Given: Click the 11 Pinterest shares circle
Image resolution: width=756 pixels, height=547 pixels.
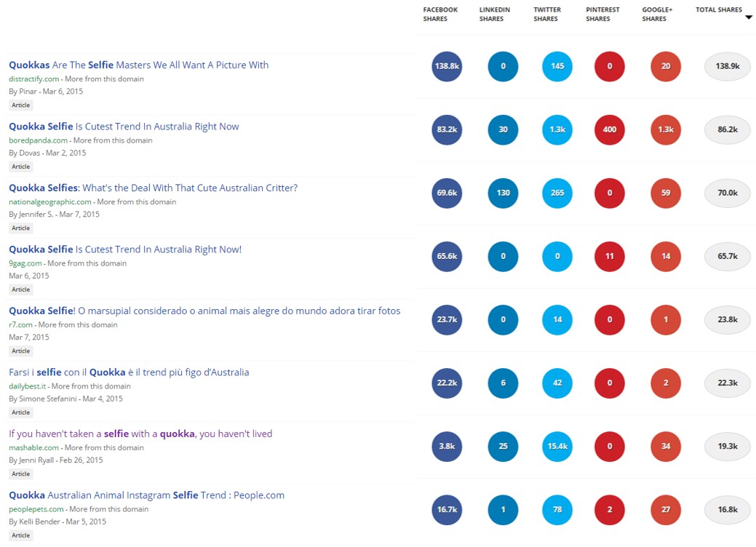Looking at the screenshot, I should coord(610,256).
